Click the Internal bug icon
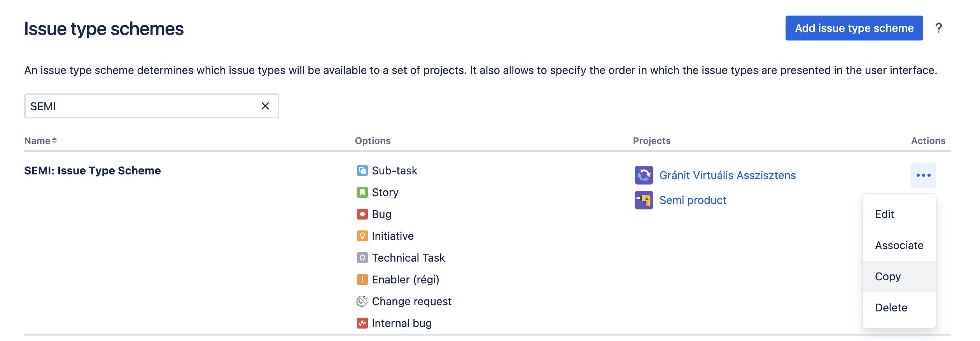 click(x=362, y=323)
